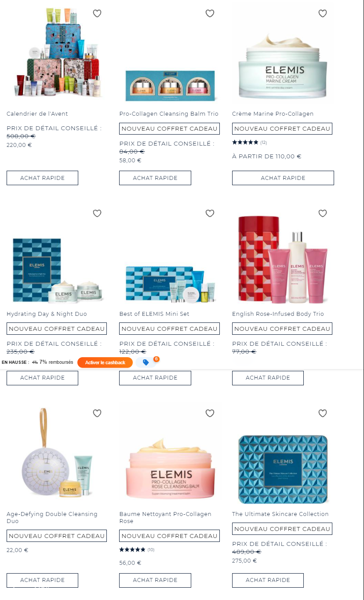Achat Rapide for Calendrier de l'Avent

(x=42, y=178)
